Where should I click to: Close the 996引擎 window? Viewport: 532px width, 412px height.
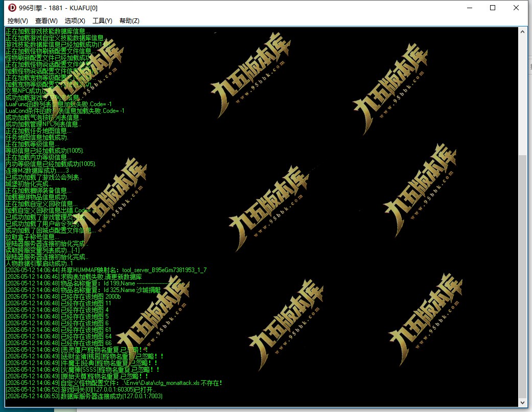[x=516, y=8]
